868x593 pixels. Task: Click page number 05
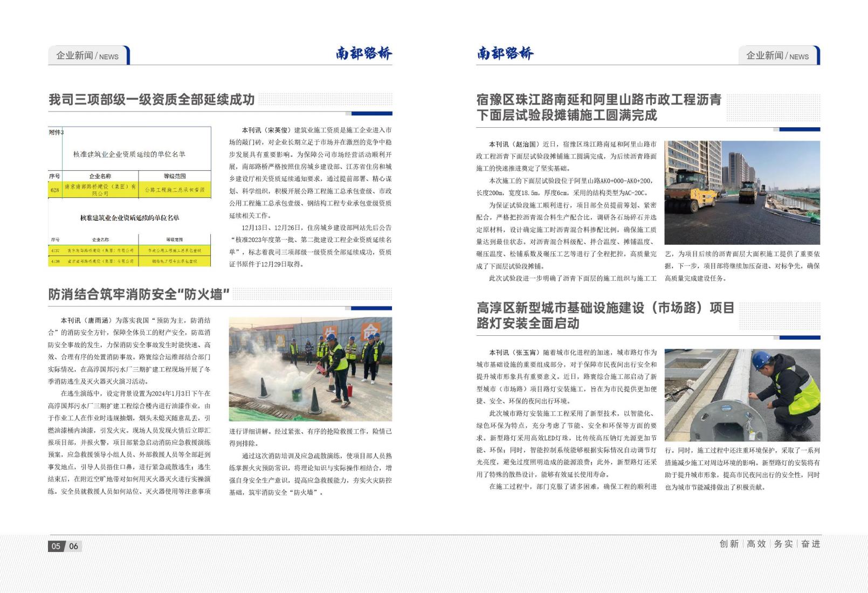click(x=56, y=546)
